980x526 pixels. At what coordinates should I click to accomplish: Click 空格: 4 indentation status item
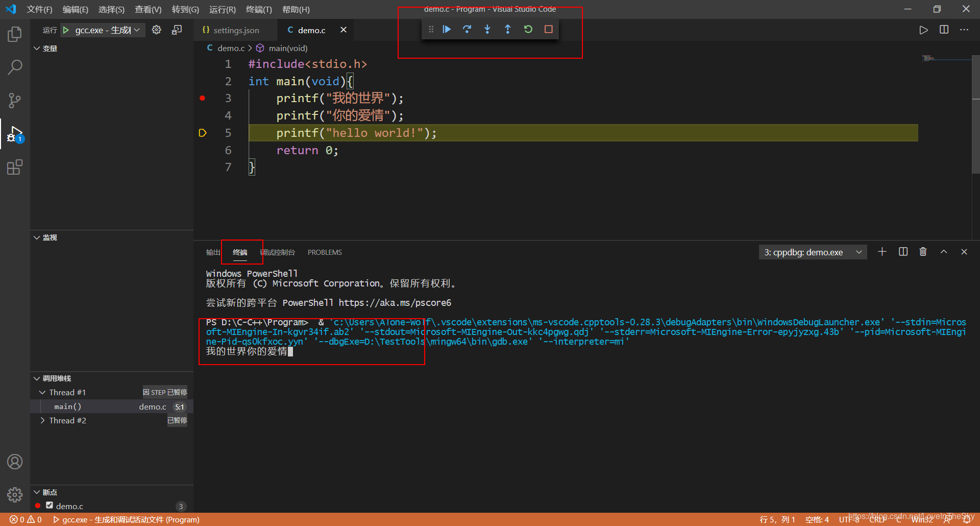[817, 519]
